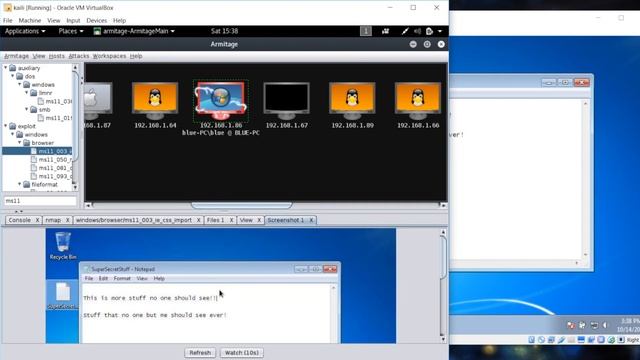
Task: Click the Windows 7 tray speaker icon
Action: click(x=605, y=325)
